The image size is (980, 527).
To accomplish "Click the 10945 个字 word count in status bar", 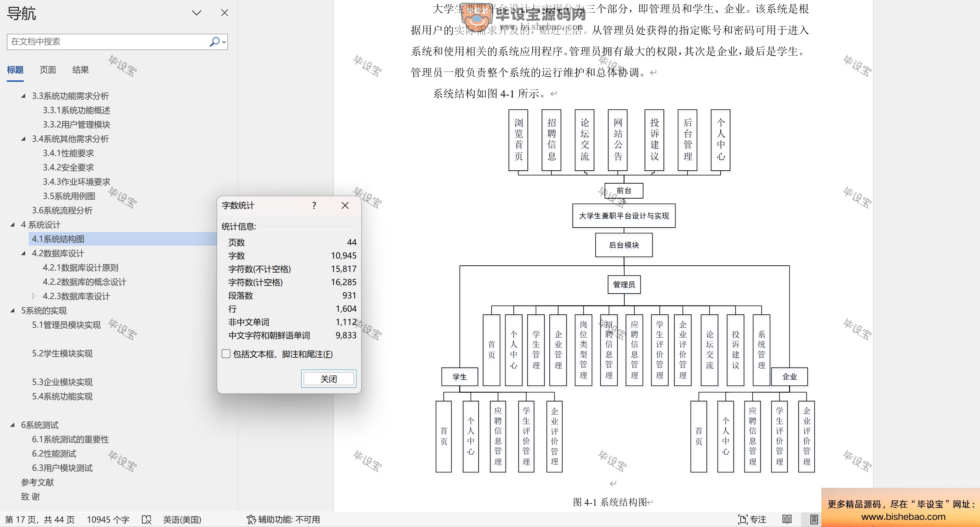I will tap(108, 520).
